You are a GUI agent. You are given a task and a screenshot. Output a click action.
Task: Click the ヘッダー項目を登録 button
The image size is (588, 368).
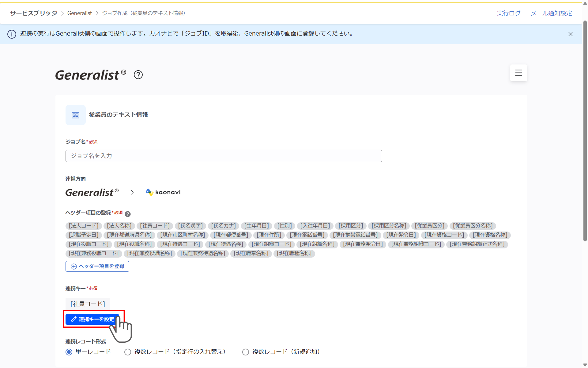click(x=97, y=266)
